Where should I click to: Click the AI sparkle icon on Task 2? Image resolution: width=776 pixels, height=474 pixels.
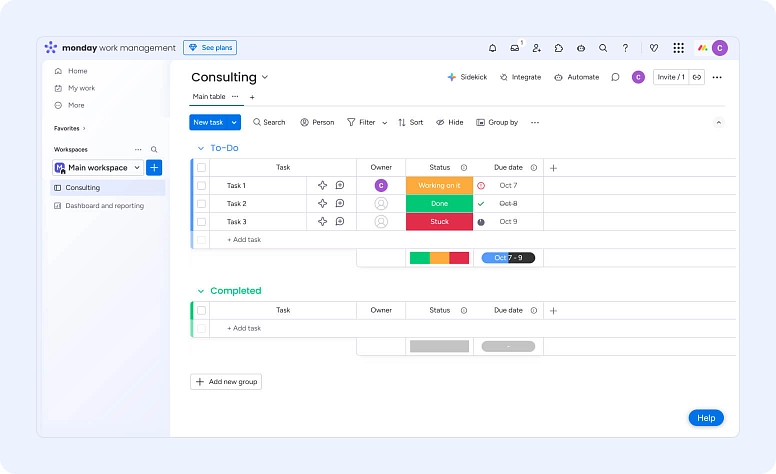coord(322,204)
